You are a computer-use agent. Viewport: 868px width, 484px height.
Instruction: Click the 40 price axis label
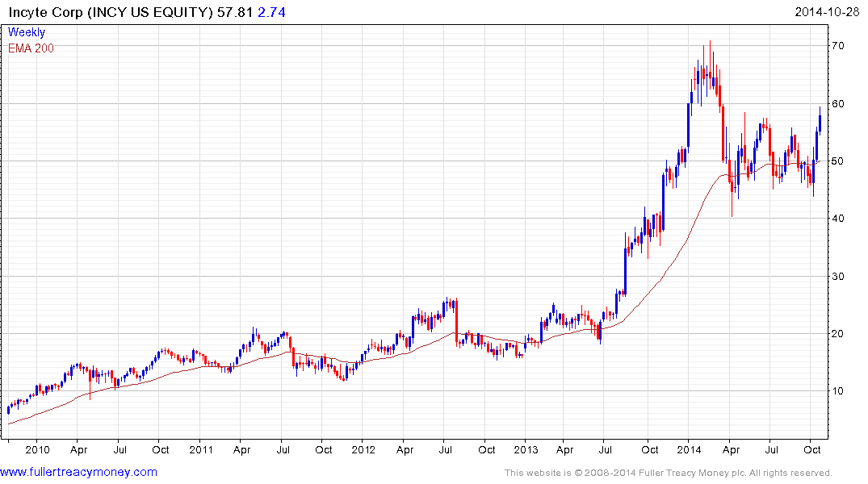[x=837, y=219]
